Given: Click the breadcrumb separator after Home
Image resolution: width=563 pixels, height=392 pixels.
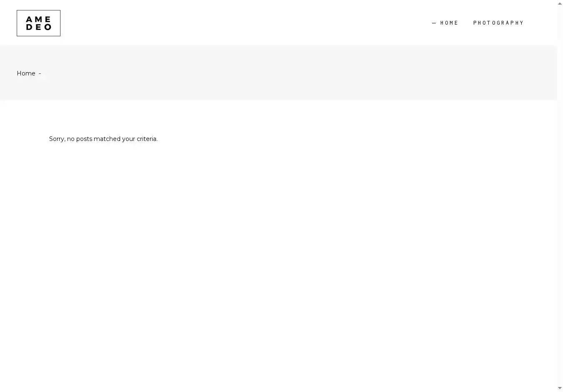Looking at the screenshot, I should pyautogui.click(x=40, y=73).
